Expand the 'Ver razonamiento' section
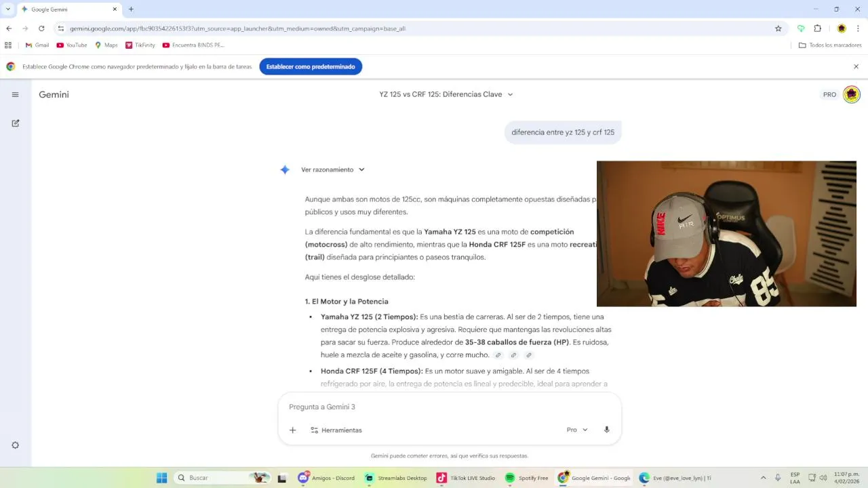This screenshot has width=868, height=488. point(333,169)
